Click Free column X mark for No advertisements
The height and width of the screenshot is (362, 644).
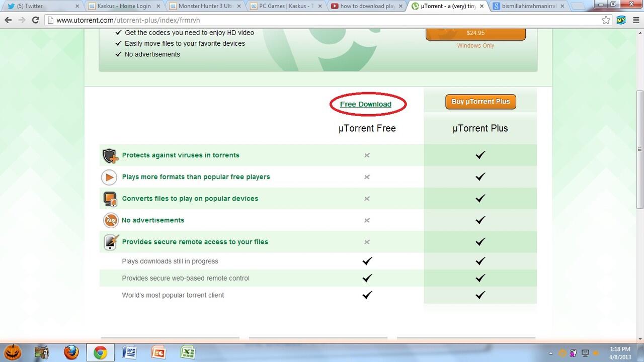point(367,220)
